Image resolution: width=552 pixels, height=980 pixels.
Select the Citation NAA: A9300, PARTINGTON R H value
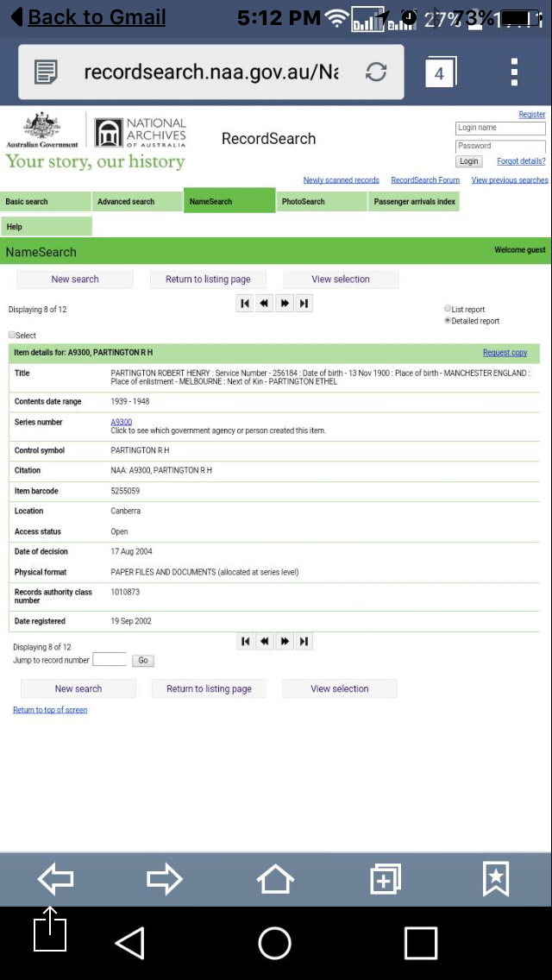point(161,471)
